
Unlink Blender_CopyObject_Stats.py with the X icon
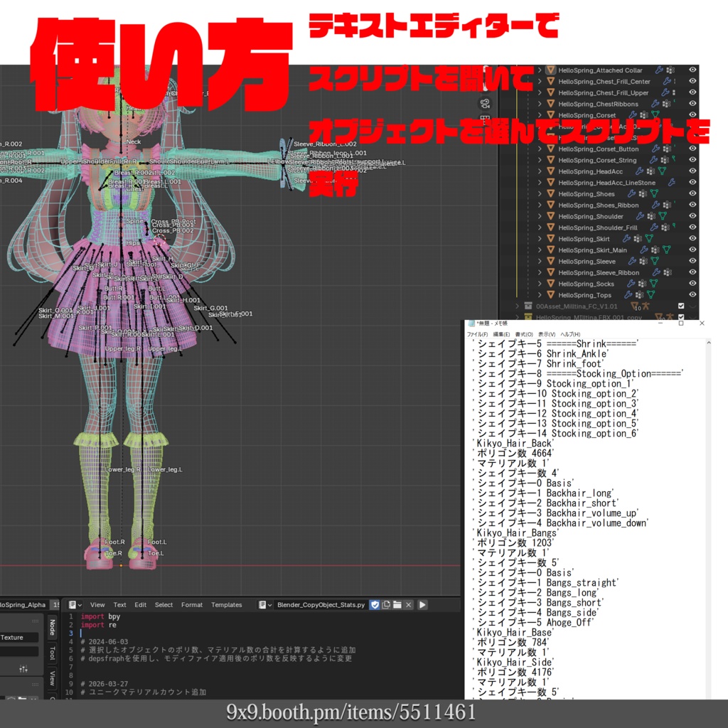tap(408, 604)
